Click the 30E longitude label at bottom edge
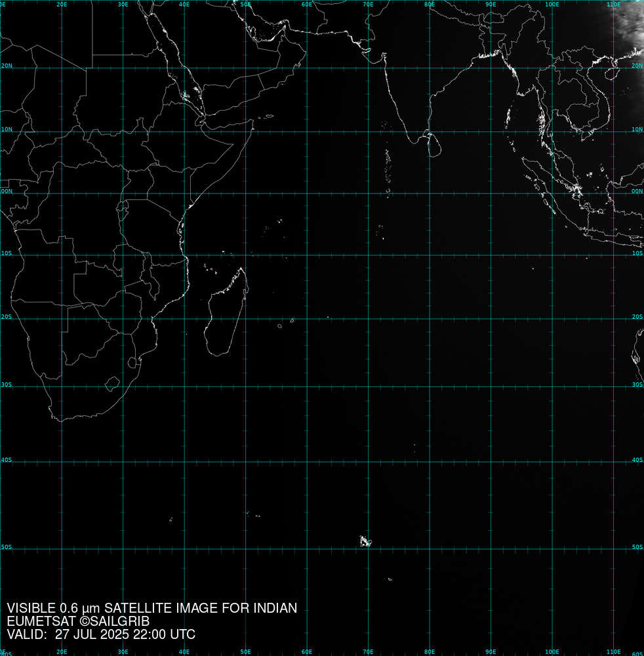 [x=123, y=652]
